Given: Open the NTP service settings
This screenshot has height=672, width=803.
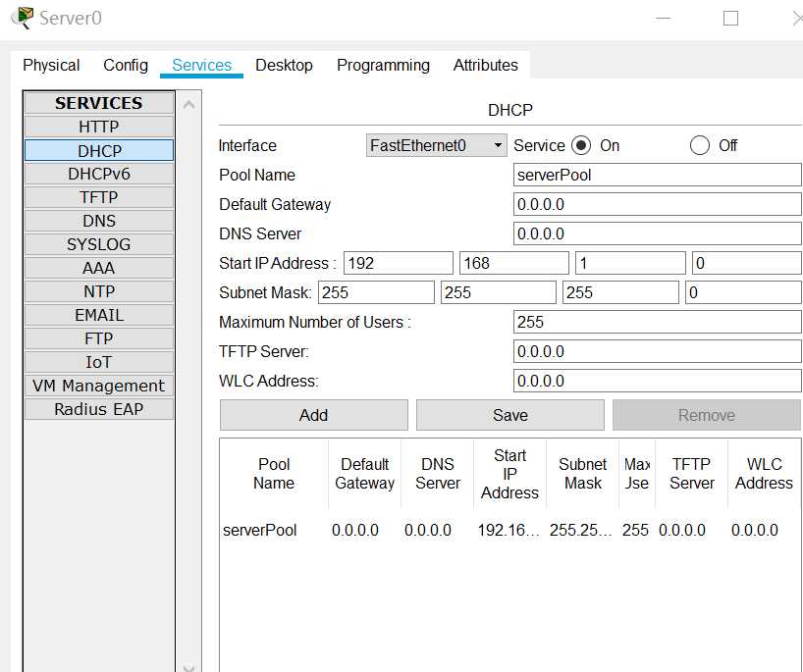Looking at the screenshot, I should pos(99,291).
